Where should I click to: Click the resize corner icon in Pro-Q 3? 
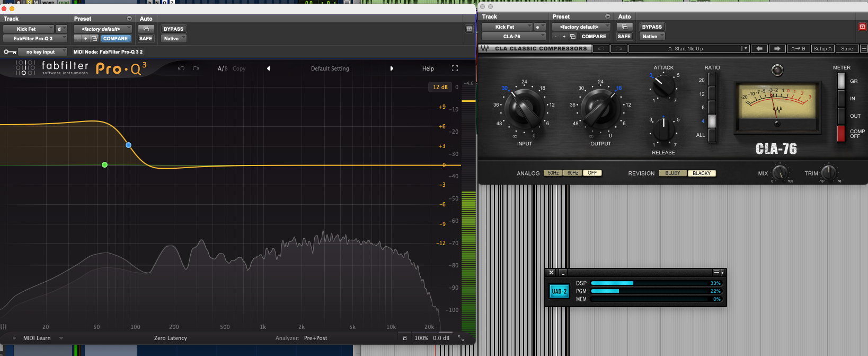[x=460, y=338]
